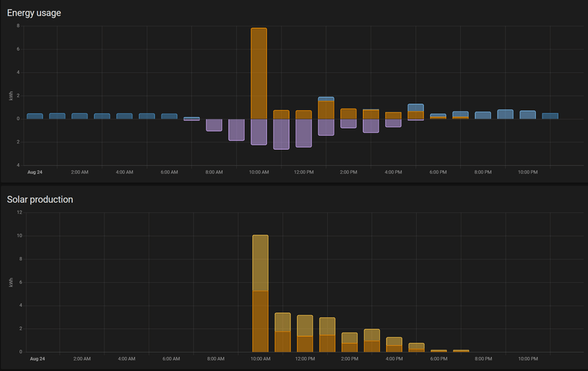Viewport: 588px width, 371px height.
Task: Click the "Solar production" card title
Action: pyautogui.click(x=40, y=199)
